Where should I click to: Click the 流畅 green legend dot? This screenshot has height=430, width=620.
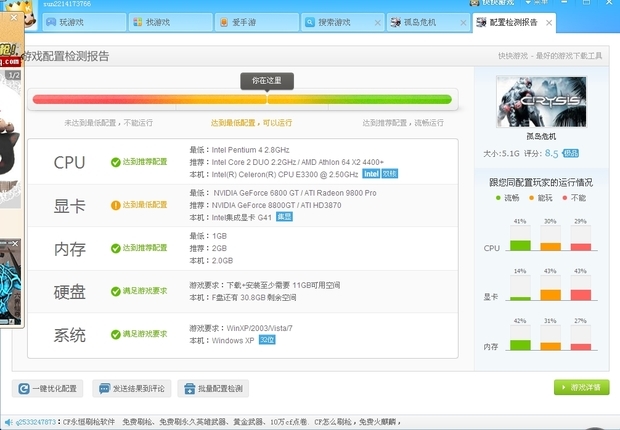click(498, 198)
